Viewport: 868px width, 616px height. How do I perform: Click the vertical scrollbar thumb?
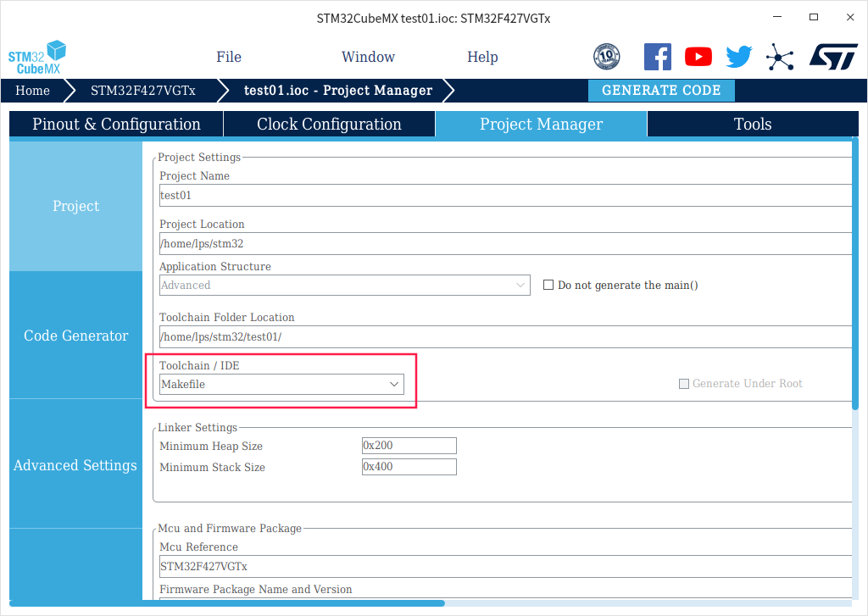[855, 274]
